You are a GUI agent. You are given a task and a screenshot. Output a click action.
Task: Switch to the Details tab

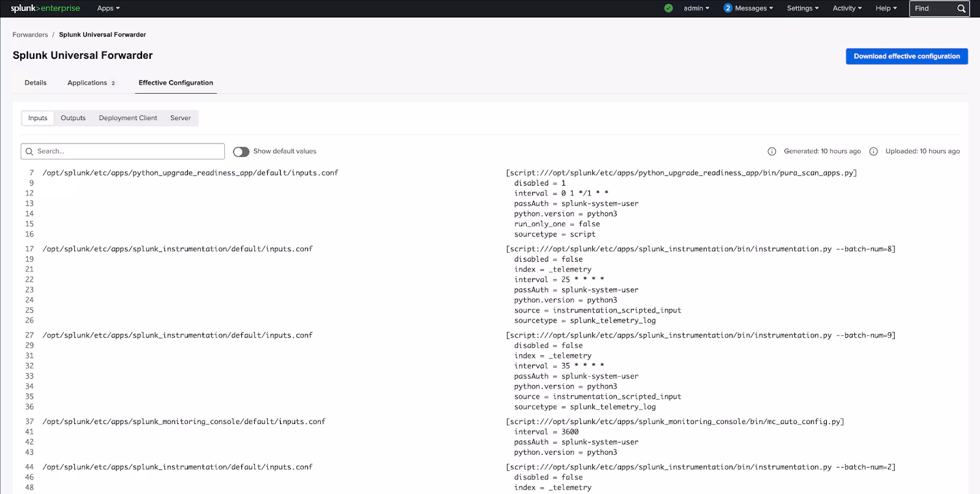pyautogui.click(x=36, y=83)
